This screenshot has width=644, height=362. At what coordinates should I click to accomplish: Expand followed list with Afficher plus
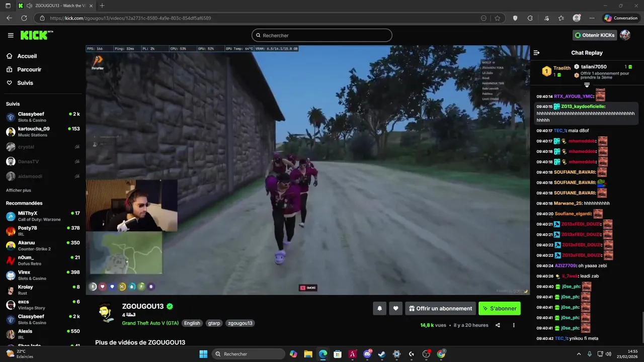click(19, 191)
